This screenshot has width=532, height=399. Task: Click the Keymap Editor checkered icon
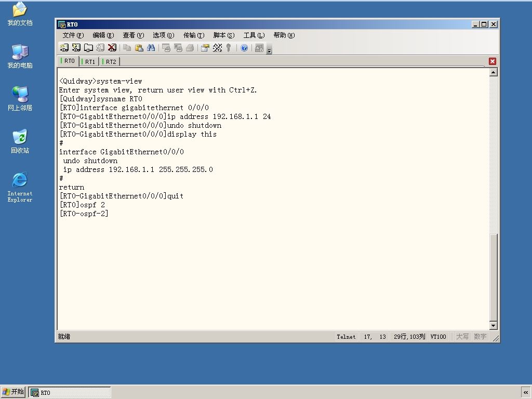click(x=217, y=48)
